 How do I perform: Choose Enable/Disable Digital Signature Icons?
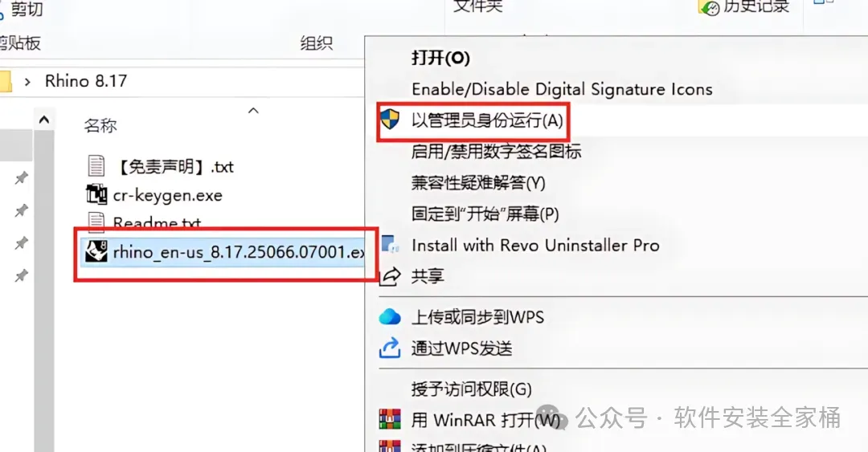pyautogui.click(x=562, y=89)
